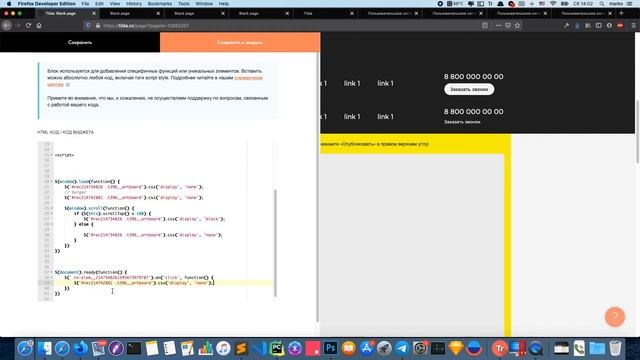Open the browser home page icon
The height and width of the screenshot is (360, 640).
point(39,25)
